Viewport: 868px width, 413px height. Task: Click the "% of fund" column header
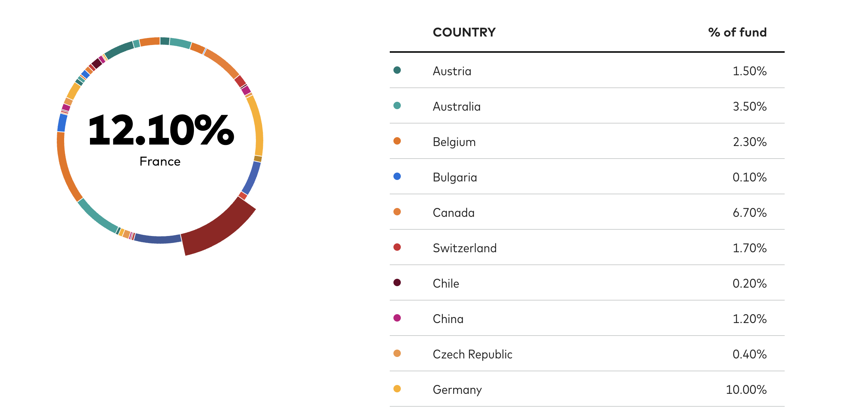pos(737,32)
